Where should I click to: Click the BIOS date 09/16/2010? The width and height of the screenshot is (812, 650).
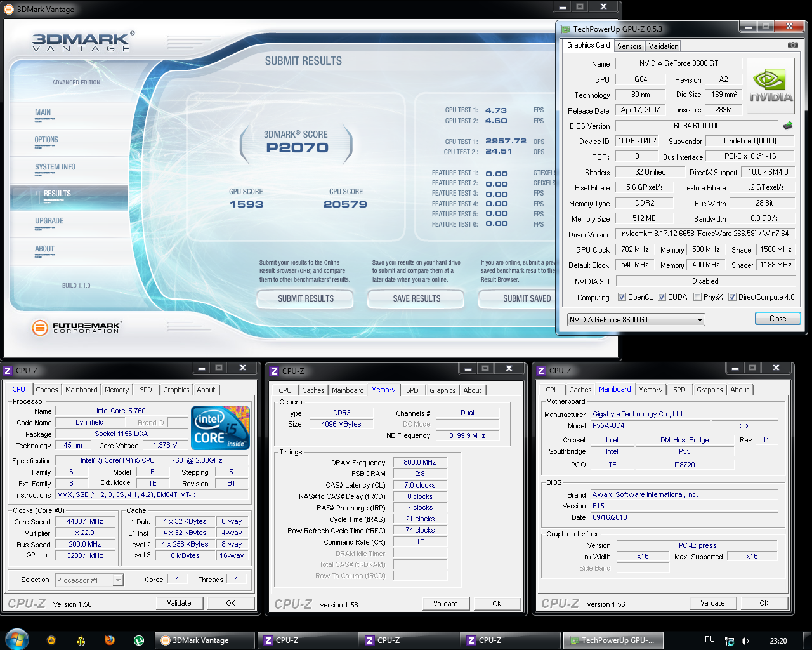pyautogui.click(x=684, y=517)
